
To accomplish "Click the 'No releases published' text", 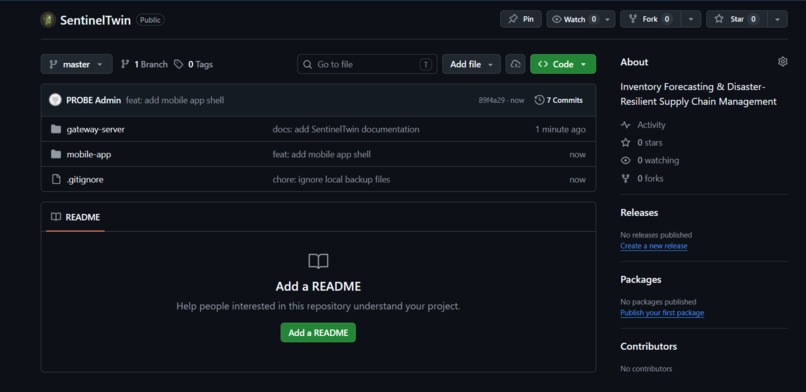I will (x=656, y=235).
